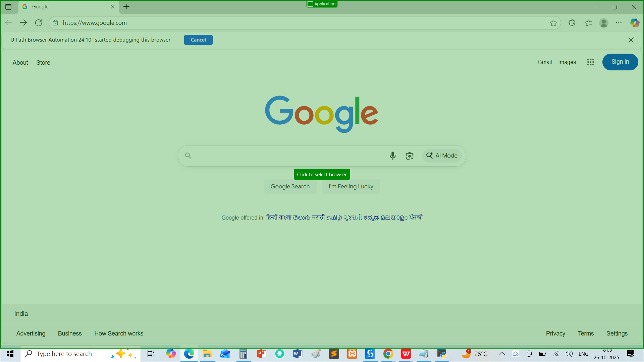
Task: Open the Favorites list icon
Action: click(x=588, y=23)
